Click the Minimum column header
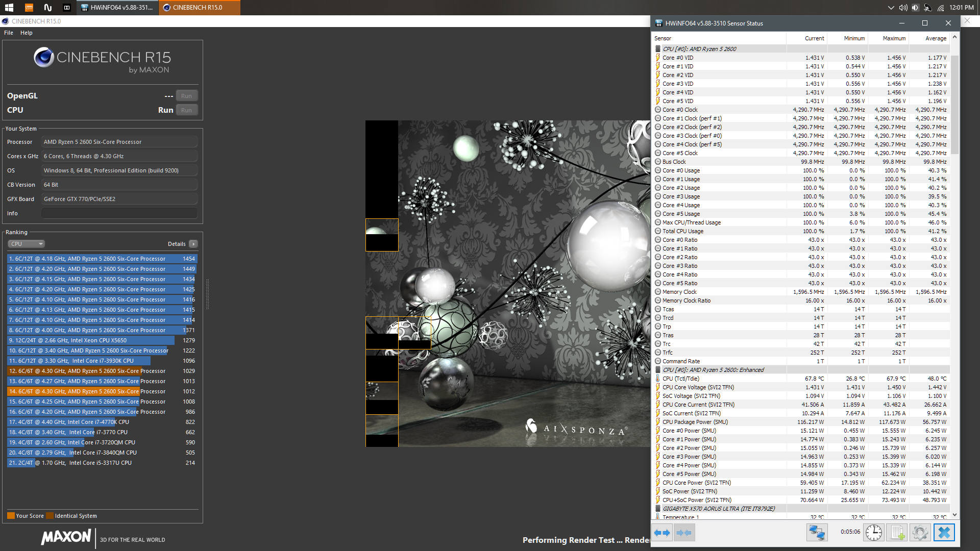Viewport: 980px width, 551px height. 847,38
